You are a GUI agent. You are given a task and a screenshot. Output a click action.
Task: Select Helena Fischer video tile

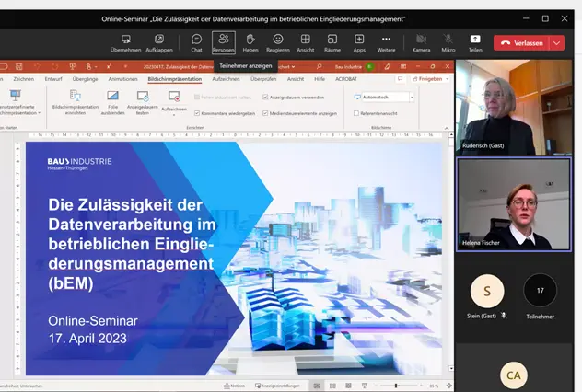pyautogui.click(x=514, y=204)
